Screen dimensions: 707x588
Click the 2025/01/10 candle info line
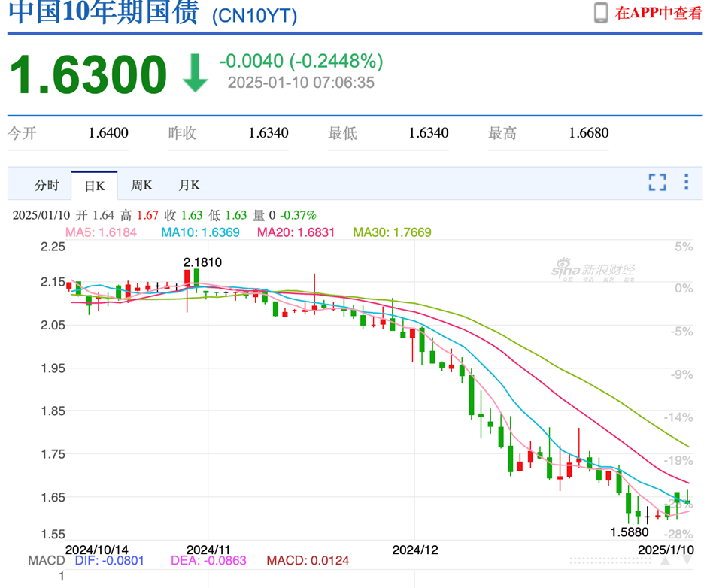coord(165,215)
